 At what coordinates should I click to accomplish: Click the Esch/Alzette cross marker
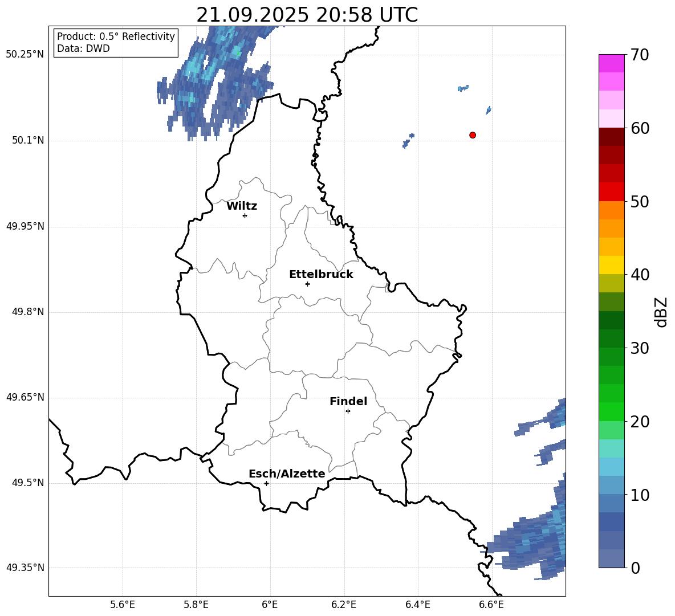pyautogui.click(x=266, y=483)
